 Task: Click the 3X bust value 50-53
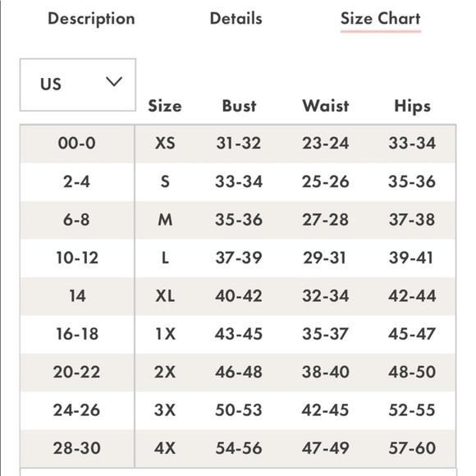239,410
